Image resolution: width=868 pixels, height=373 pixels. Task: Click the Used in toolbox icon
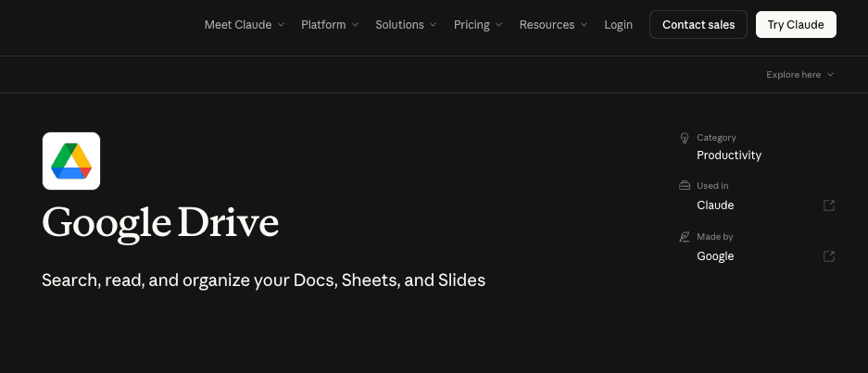pos(685,185)
